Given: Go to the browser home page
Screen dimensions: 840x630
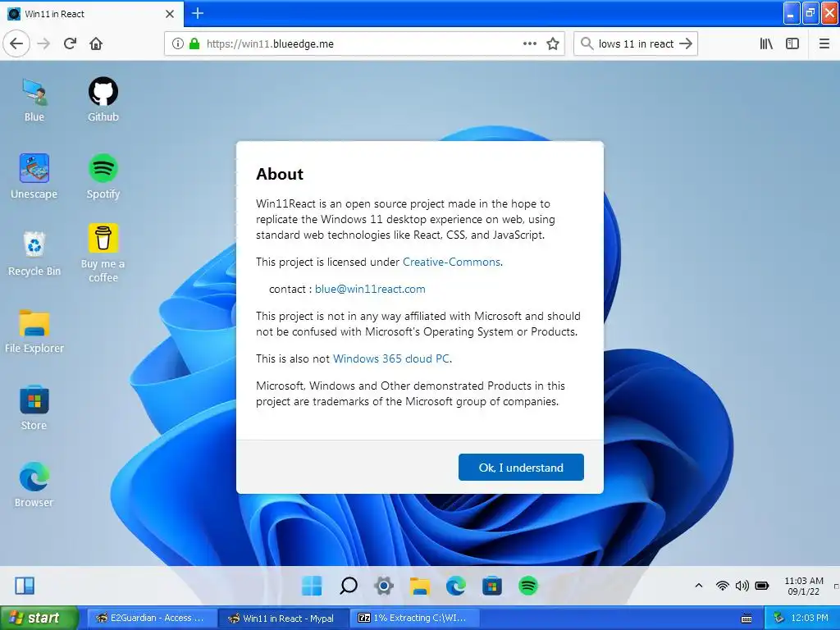Looking at the screenshot, I should 96,43.
